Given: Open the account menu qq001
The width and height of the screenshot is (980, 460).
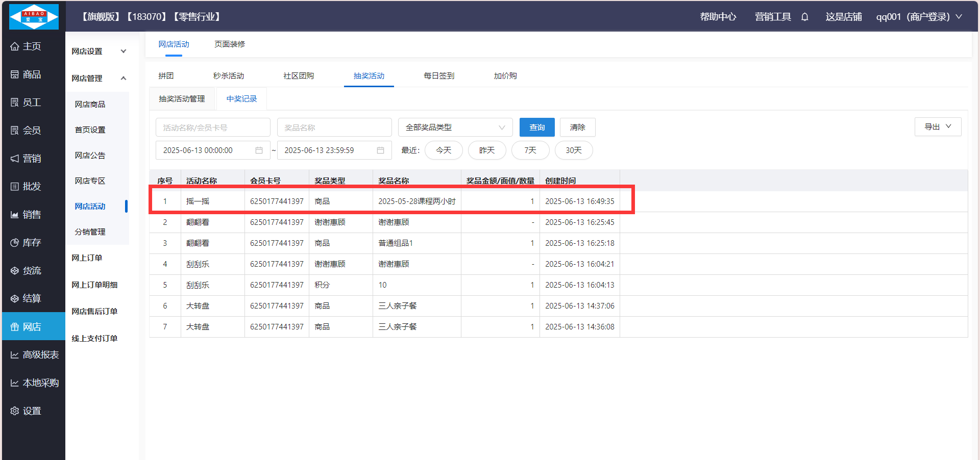Looking at the screenshot, I should [x=918, y=17].
